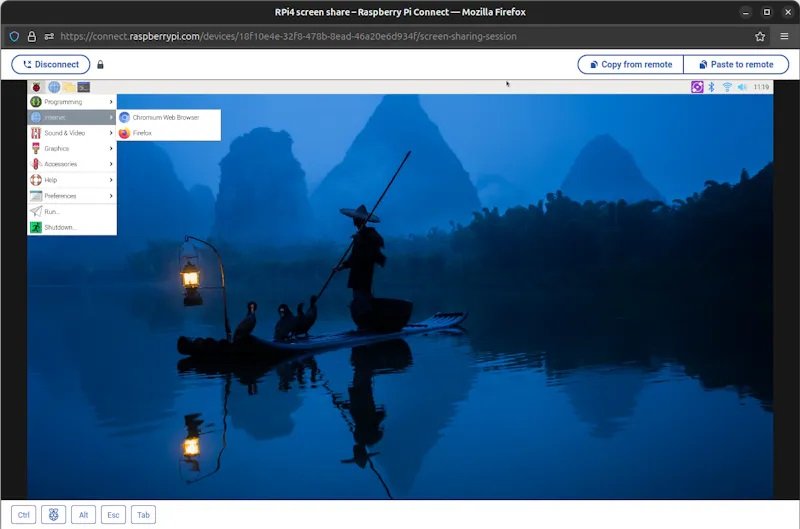The image size is (800, 529).
Task: Expand the Graphics submenu arrow
Action: coord(111,148)
